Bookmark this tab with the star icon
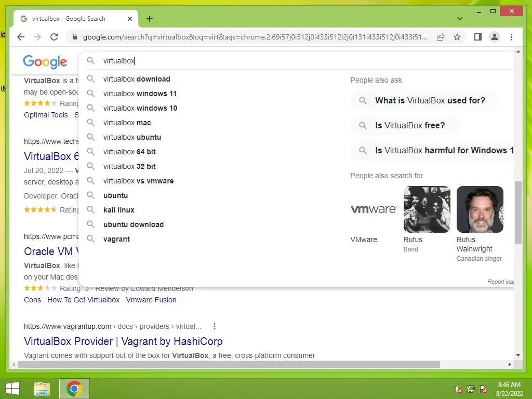 457,37
